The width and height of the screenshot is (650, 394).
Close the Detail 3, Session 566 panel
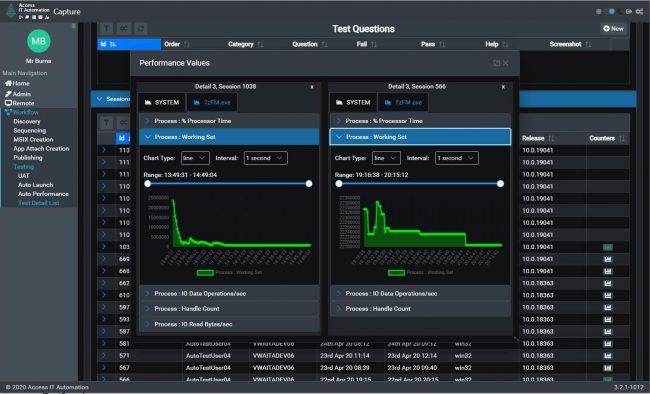coord(503,87)
